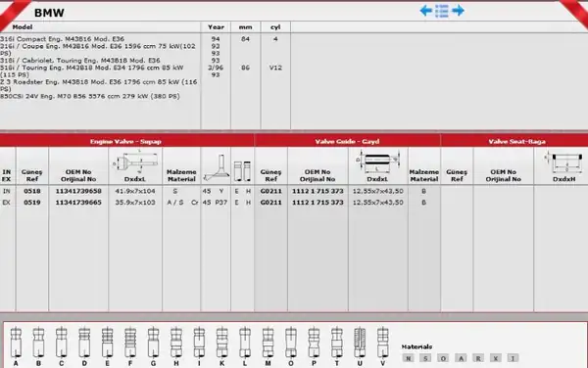Image resolution: width=588 pixels, height=368 pixels.
Task: Select valve tip type M diagram
Action: [x=268, y=343]
